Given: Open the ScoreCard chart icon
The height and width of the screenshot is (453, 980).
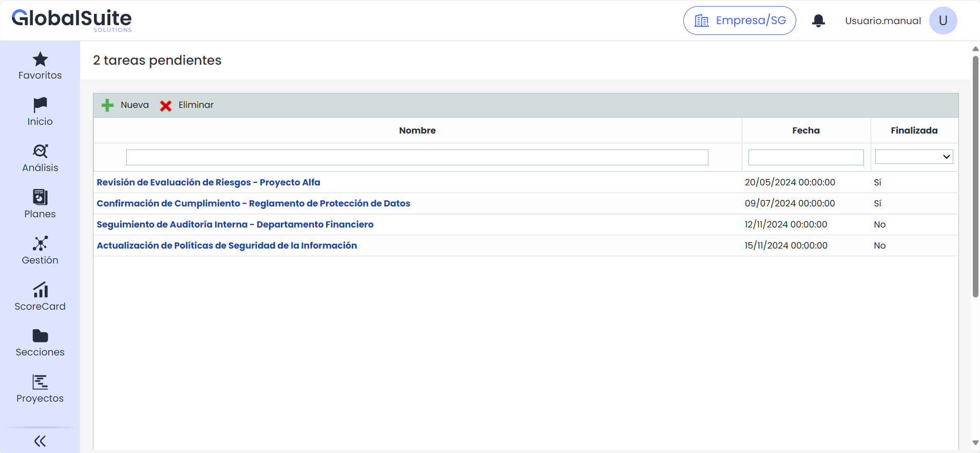Looking at the screenshot, I should [40, 290].
